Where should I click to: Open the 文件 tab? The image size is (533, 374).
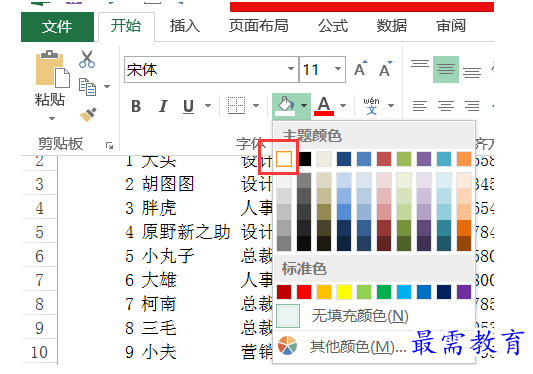[x=57, y=27]
